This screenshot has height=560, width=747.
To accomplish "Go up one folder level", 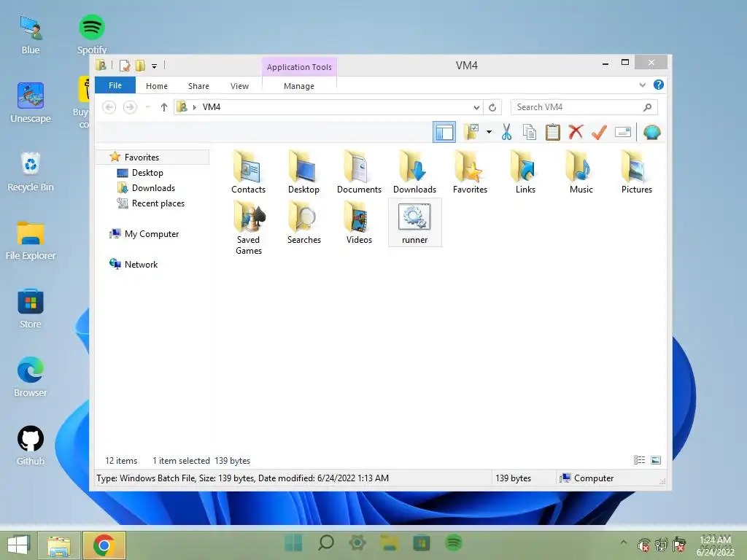I will [x=164, y=107].
